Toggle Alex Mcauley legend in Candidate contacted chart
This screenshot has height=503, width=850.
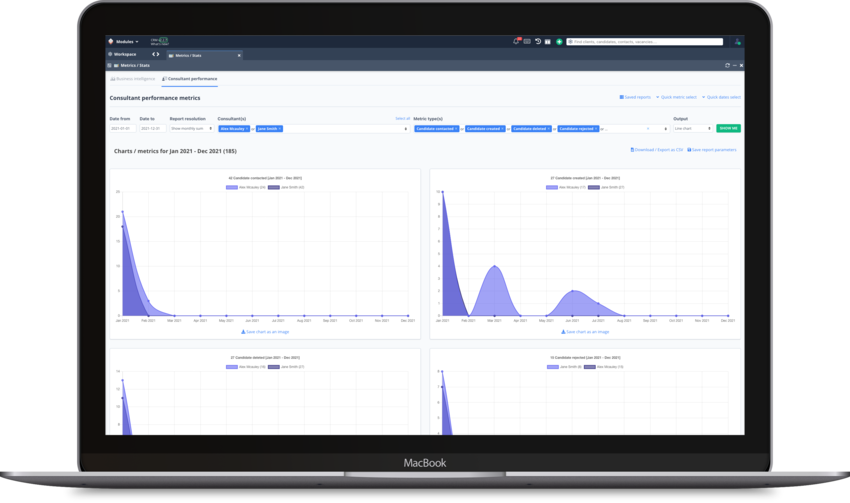pos(246,188)
